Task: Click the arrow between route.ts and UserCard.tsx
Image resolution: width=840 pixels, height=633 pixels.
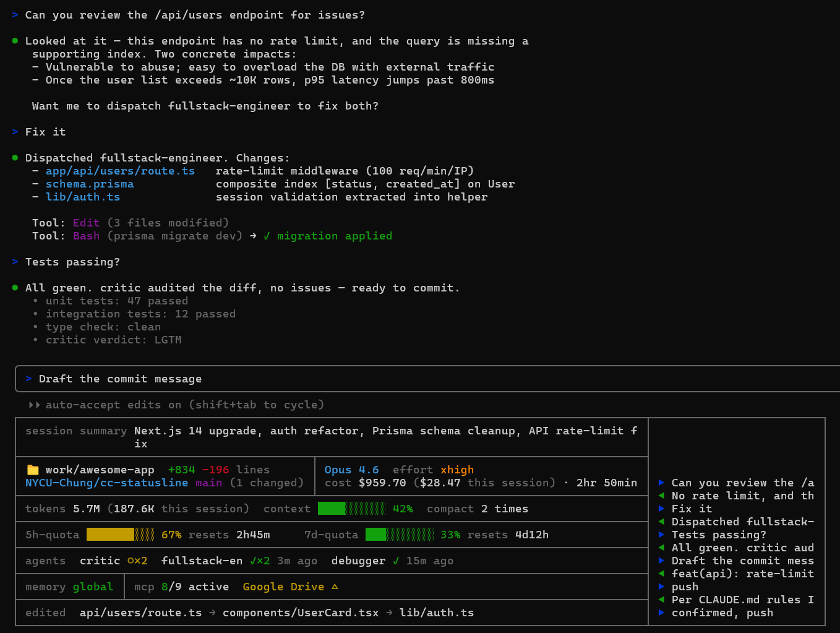Action: pyautogui.click(x=212, y=613)
